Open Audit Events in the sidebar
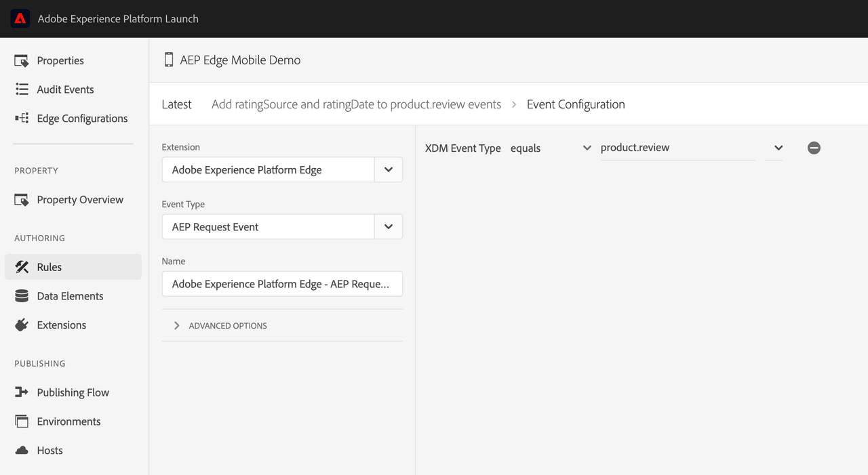The width and height of the screenshot is (868, 475). [x=65, y=89]
